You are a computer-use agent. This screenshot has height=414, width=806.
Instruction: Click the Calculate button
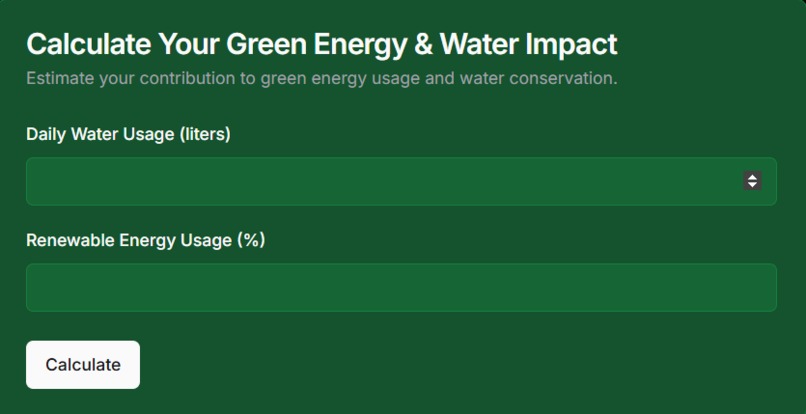[x=83, y=365]
